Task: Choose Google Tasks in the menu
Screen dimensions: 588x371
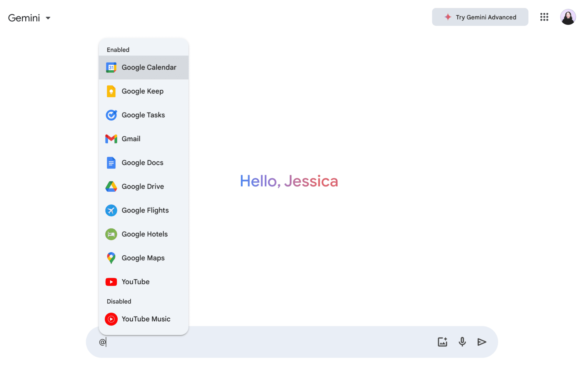Action: click(144, 115)
